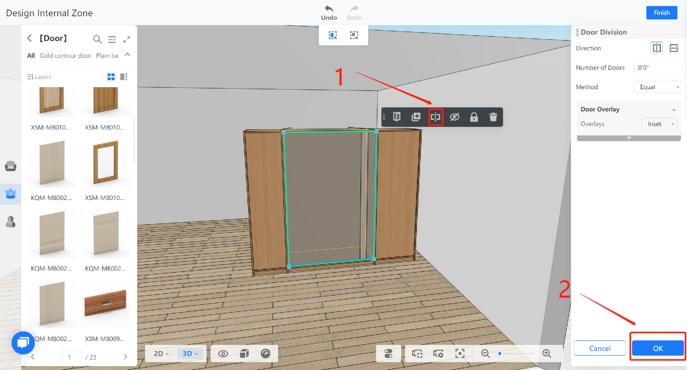
Task: Delete selected door with trash icon
Action: [x=493, y=117]
